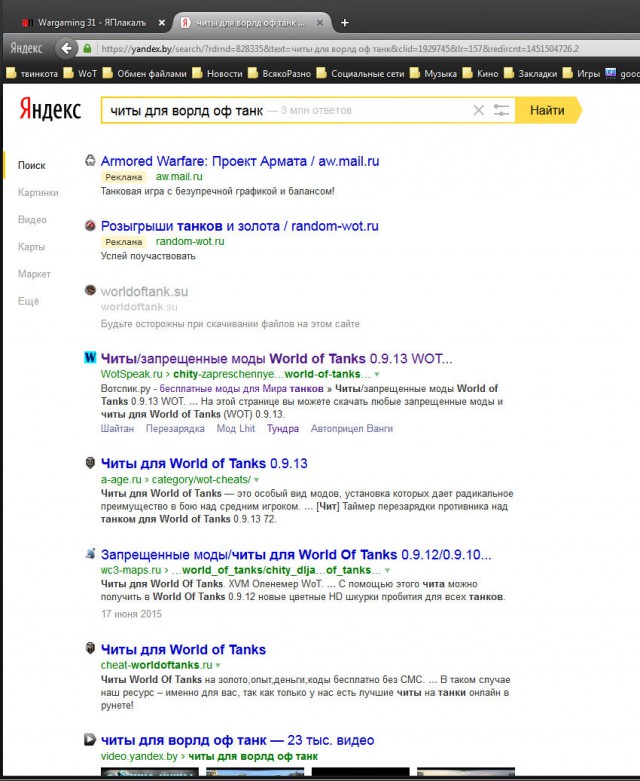Viewport: 640px width, 781px height.
Task: Expand dropdown arrow next to wc3-maps.ru URL
Action: click(x=387, y=570)
